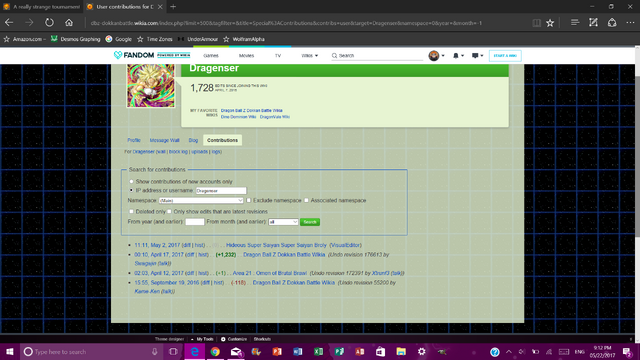Toggle Associated namespace checkbox

[x=306, y=200]
